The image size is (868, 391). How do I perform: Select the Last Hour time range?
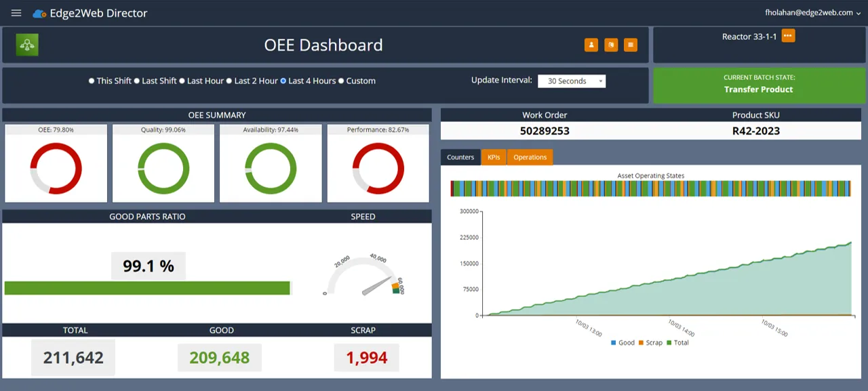tap(203, 81)
